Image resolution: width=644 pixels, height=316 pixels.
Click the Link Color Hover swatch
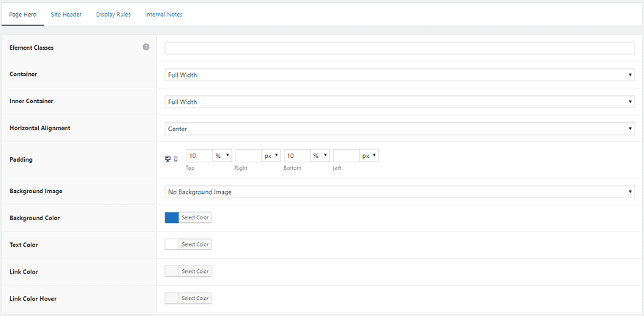(172, 298)
